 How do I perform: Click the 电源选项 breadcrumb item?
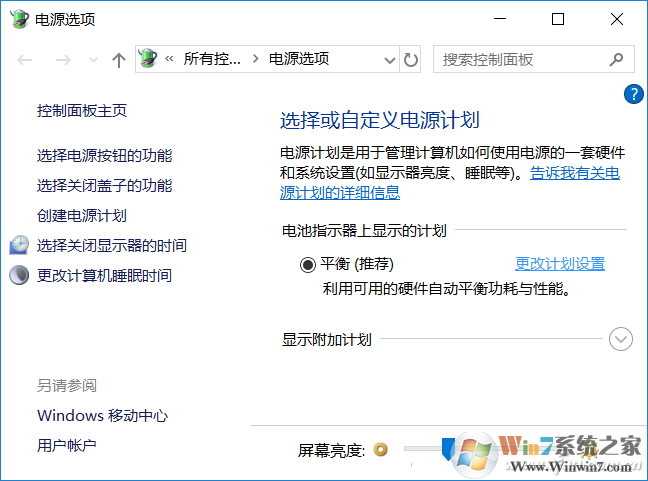(x=298, y=60)
